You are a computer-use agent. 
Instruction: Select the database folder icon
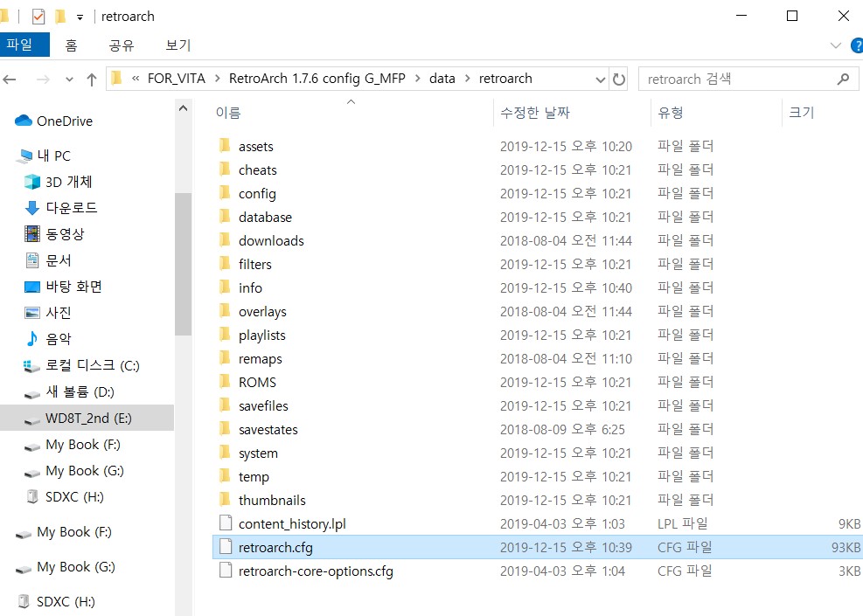pyautogui.click(x=225, y=217)
